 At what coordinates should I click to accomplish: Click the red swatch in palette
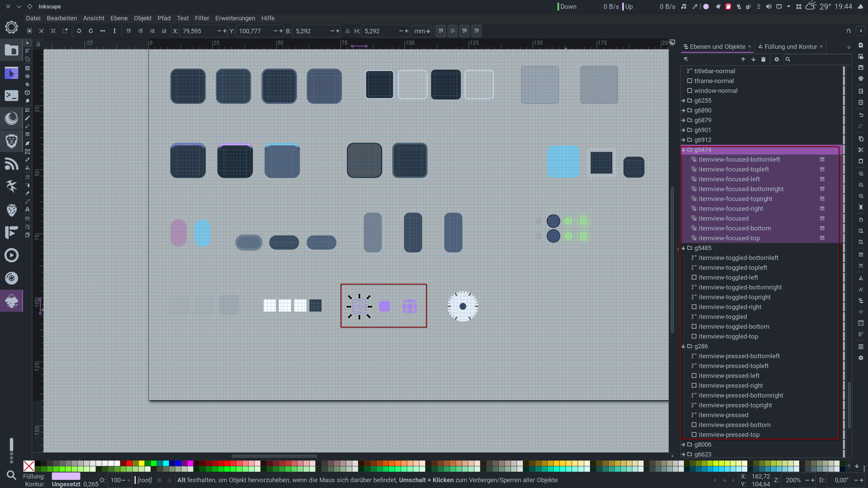point(129,463)
